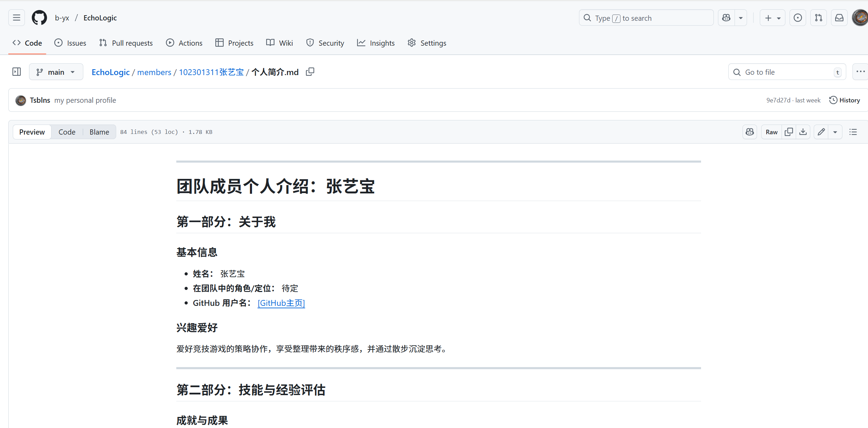Open notifications inbox icon
868x428 pixels.
click(x=839, y=18)
